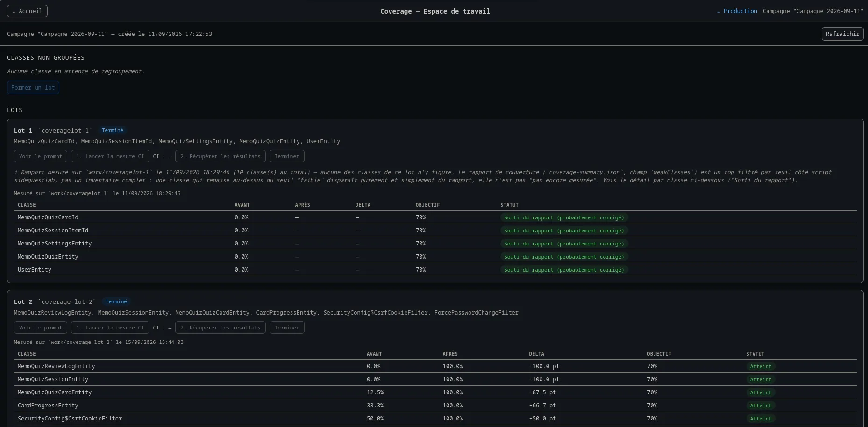Launch 1. Lancer la mesure CI in Lot 2
This screenshot has width=868, height=427.
click(110, 328)
